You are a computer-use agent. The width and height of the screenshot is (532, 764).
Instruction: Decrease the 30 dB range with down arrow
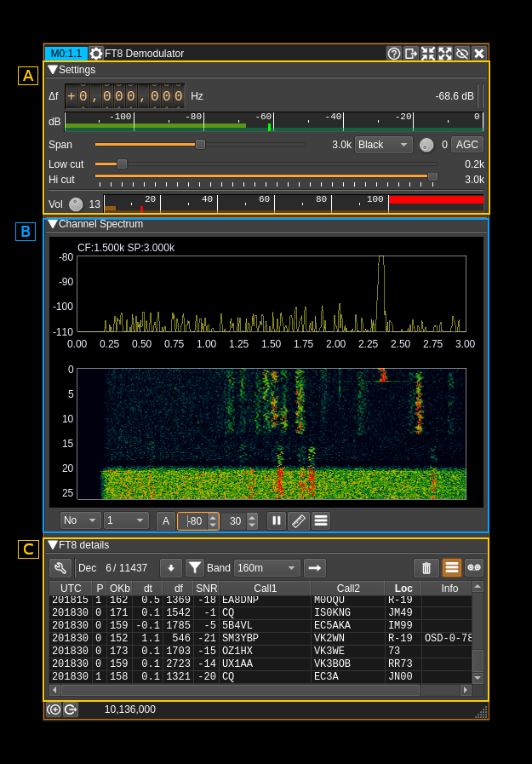(252, 526)
